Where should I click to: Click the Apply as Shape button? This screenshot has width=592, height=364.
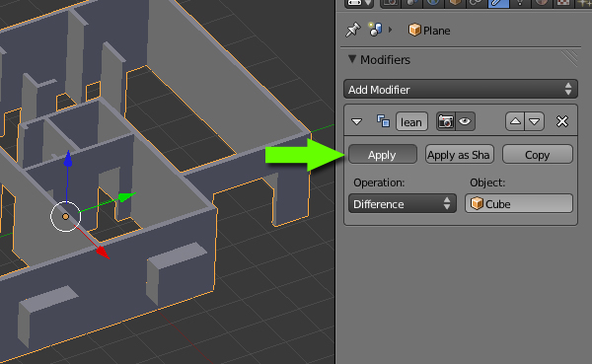[x=460, y=155]
